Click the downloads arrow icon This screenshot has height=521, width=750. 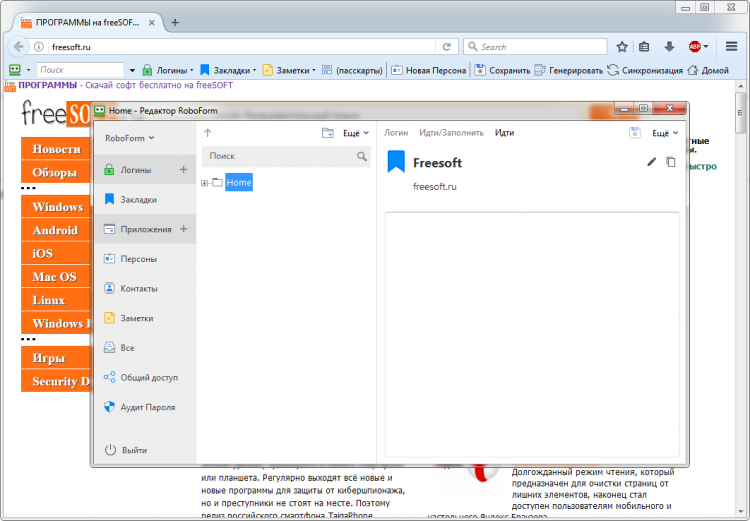pos(669,46)
